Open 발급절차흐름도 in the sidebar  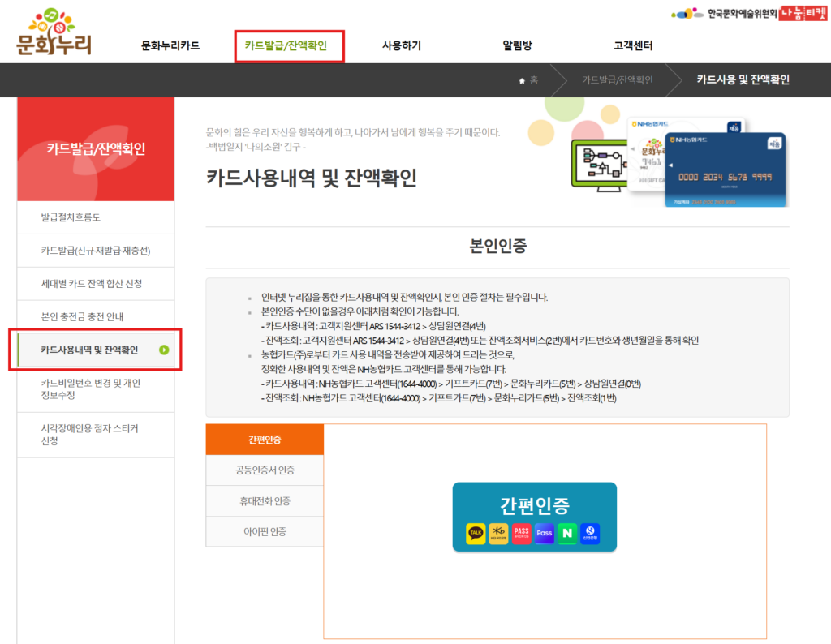point(96,217)
